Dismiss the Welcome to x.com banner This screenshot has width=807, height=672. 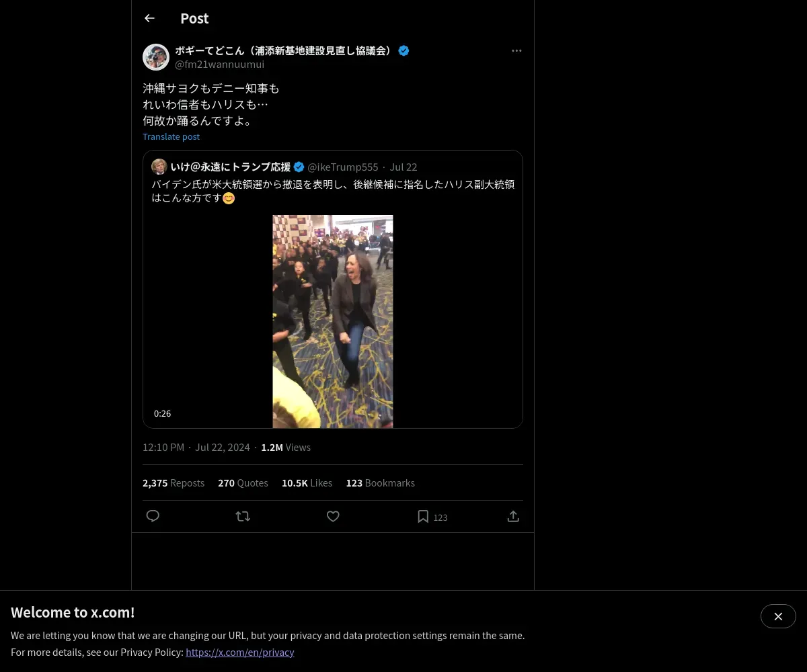[x=778, y=616]
